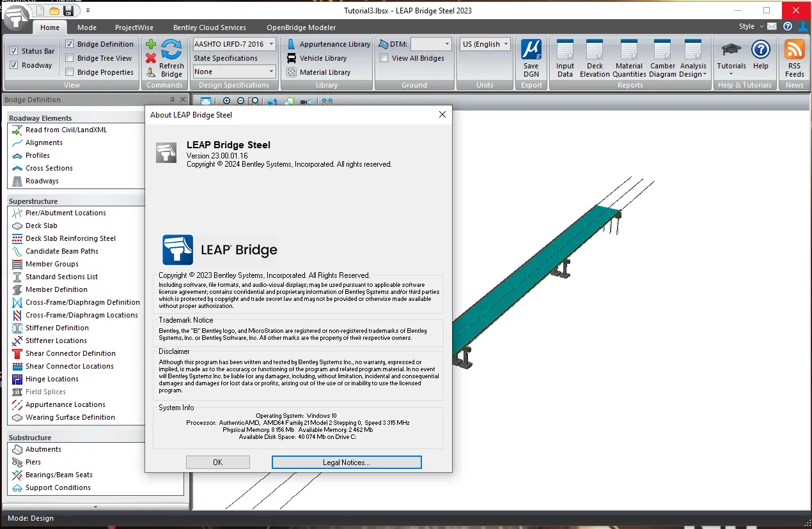Viewport: 812px width, 529px height.
Task: Expand the panel list with bottom arrow
Action: tap(96, 507)
